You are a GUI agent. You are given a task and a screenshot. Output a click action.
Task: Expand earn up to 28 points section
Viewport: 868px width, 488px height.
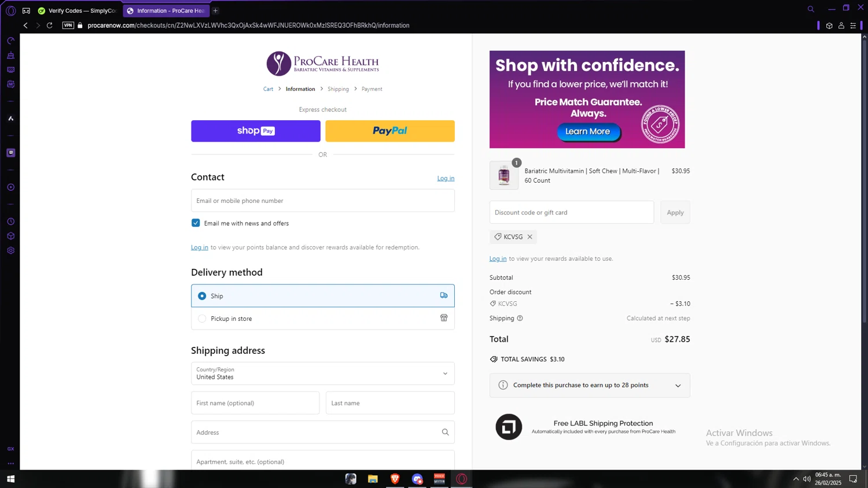pos(590,385)
